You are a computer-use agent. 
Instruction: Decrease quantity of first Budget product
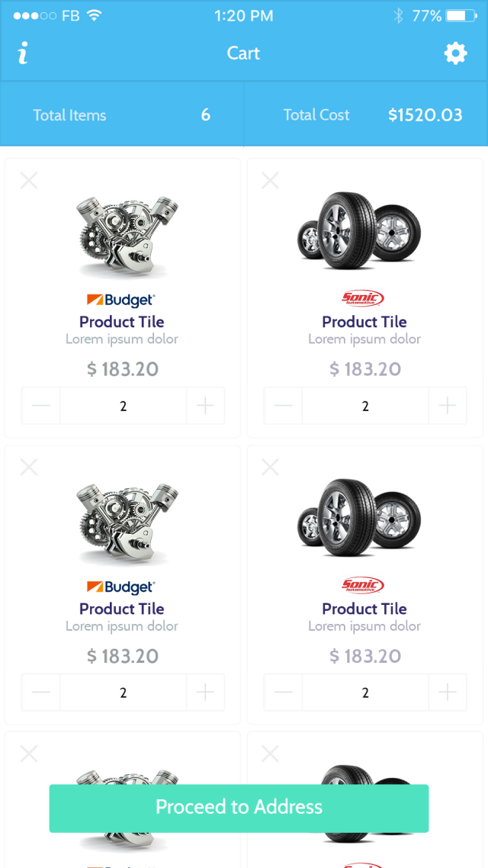click(x=41, y=406)
